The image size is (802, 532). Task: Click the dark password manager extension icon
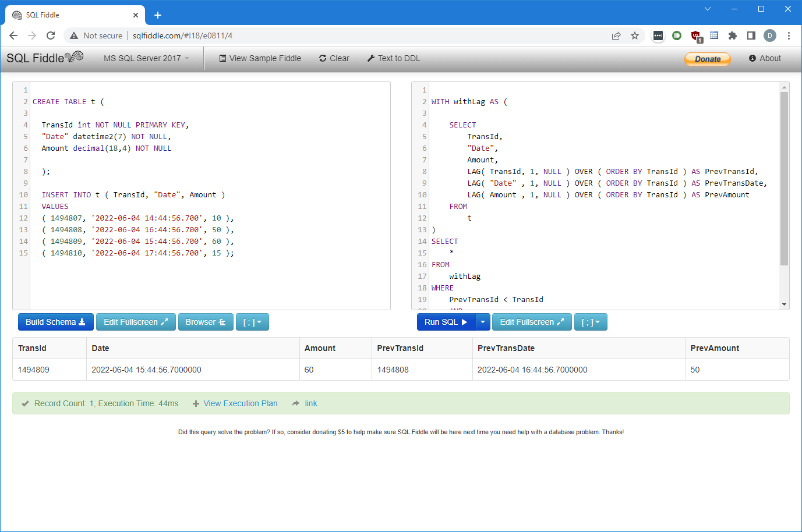pyautogui.click(x=658, y=36)
